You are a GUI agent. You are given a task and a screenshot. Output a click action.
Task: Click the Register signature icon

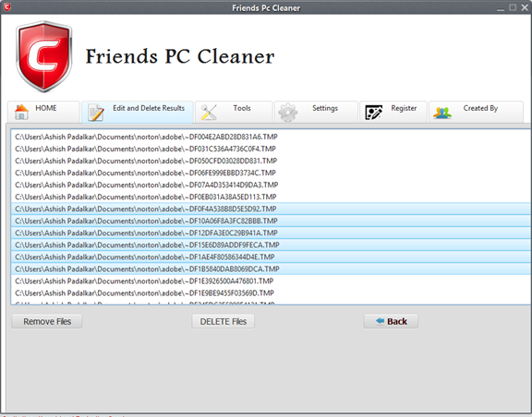[373, 113]
